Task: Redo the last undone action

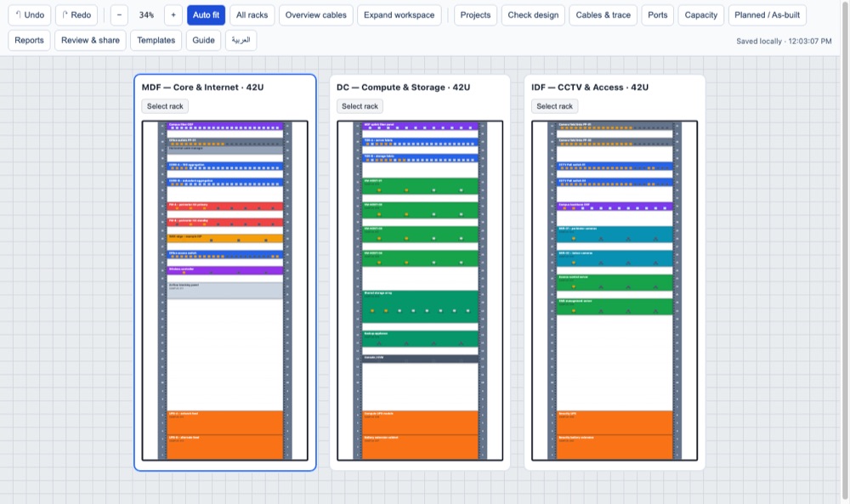Action: pyautogui.click(x=76, y=15)
